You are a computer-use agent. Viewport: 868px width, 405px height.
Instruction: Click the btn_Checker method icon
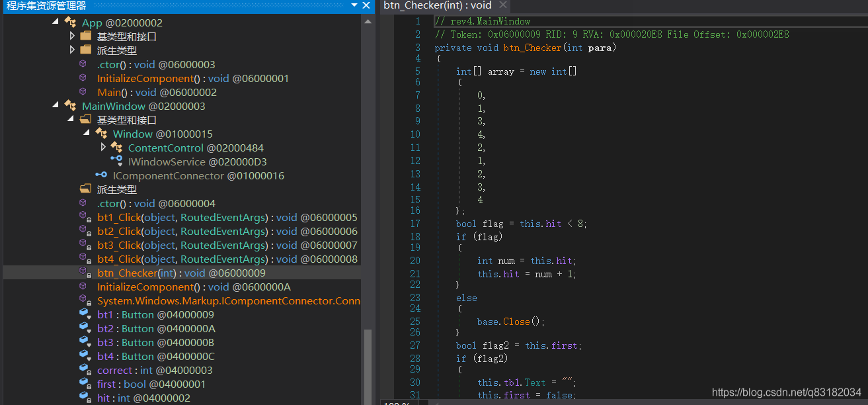tap(85, 273)
